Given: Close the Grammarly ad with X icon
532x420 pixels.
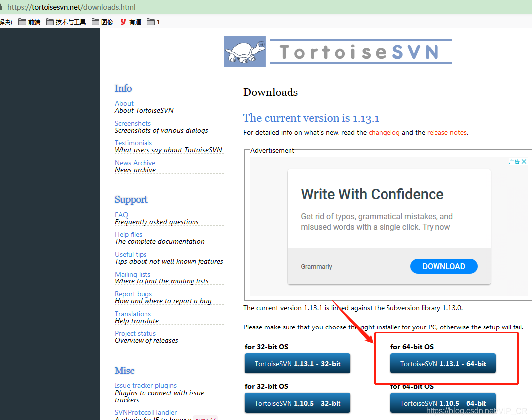Looking at the screenshot, I should (x=524, y=161).
